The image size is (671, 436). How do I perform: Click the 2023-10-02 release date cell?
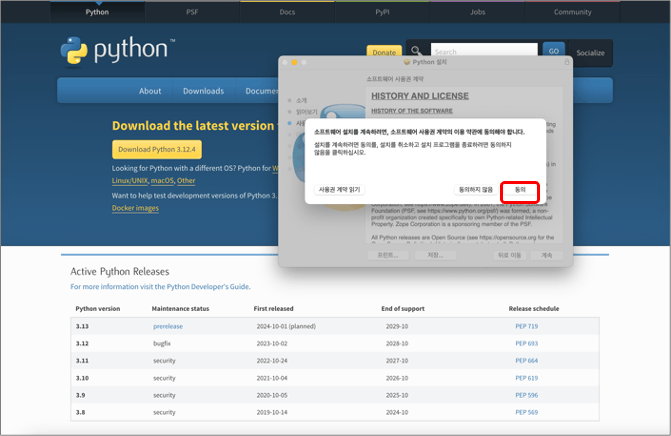coord(272,343)
